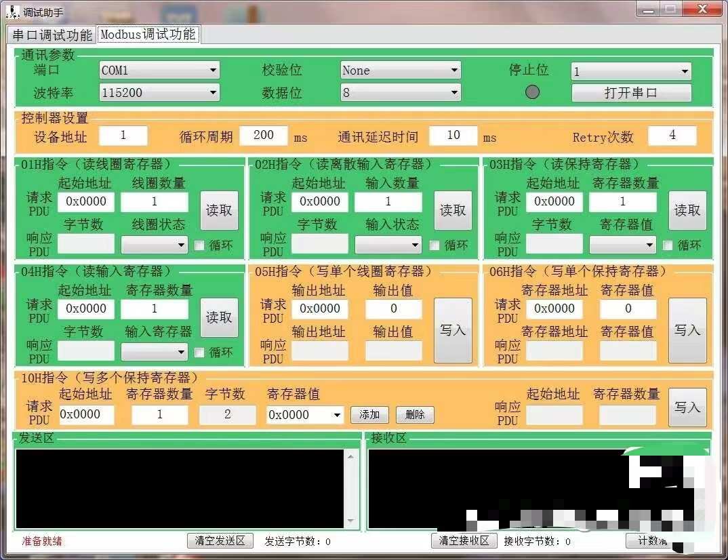Click the 清空发送区 button
Image resolution: width=728 pixels, height=560 pixels.
(220, 541)
